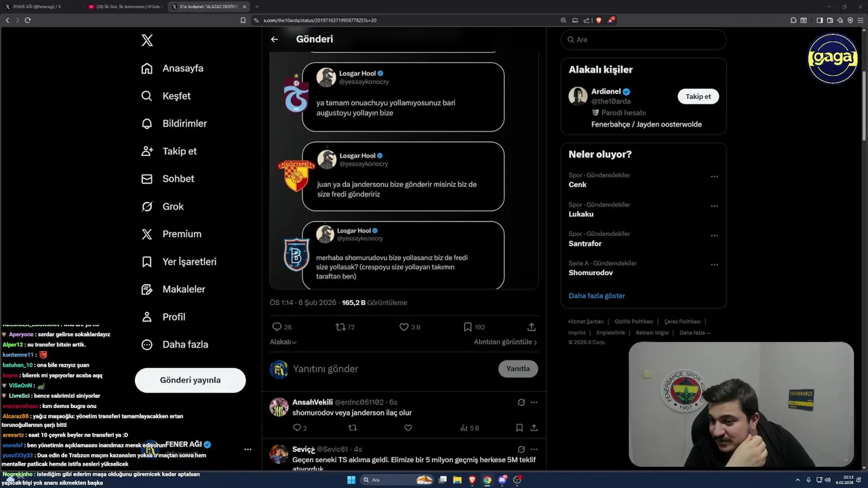Open Grok from the sidebar
868x488 pixels.
162,207
